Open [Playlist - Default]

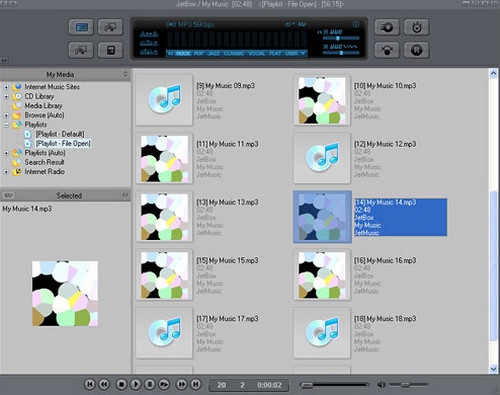(60, 134)
